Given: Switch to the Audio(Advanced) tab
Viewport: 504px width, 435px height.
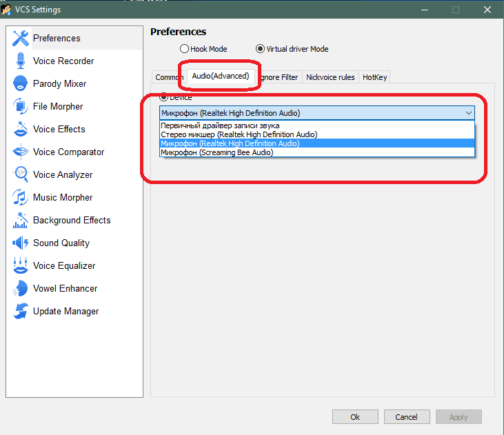Looking at the screenshot, I should 221,76.
